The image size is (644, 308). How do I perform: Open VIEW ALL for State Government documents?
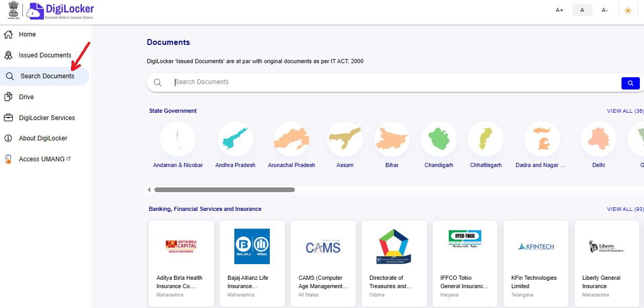pyautogui.click(x=625, y=111)
